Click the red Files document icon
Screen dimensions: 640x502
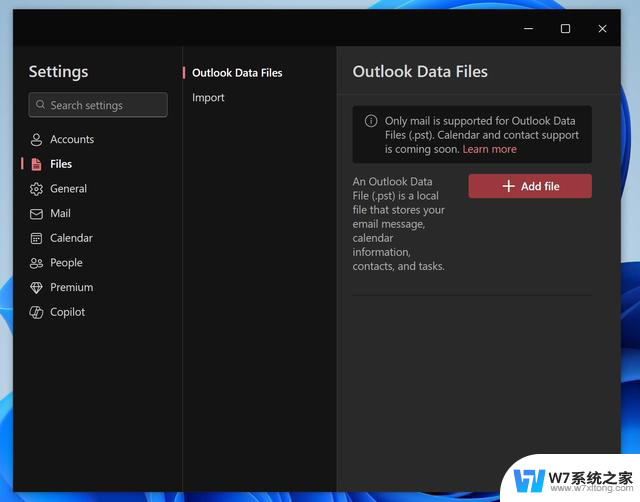(x=36, y=164)
